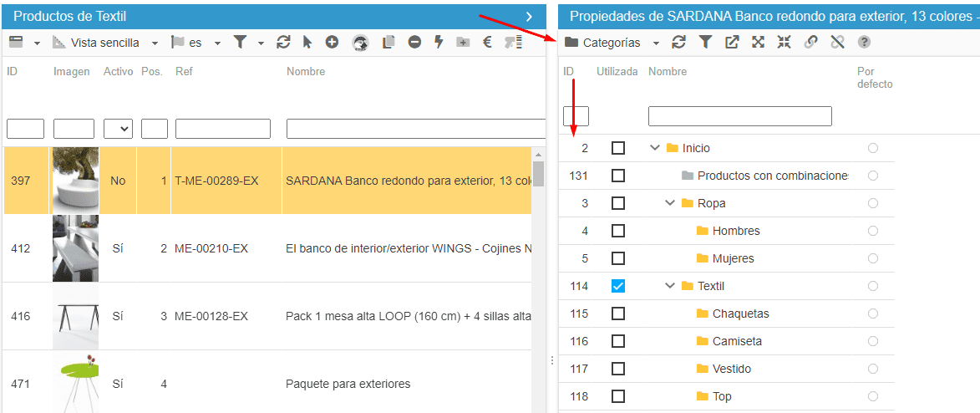Expand all categories using the expand icon
The image size is (980, 413).
(758, 43)
